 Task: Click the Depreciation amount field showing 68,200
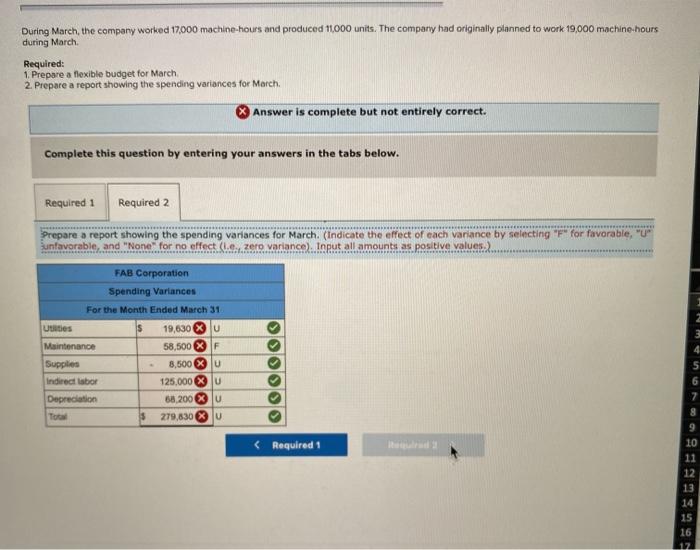[174, 399]
